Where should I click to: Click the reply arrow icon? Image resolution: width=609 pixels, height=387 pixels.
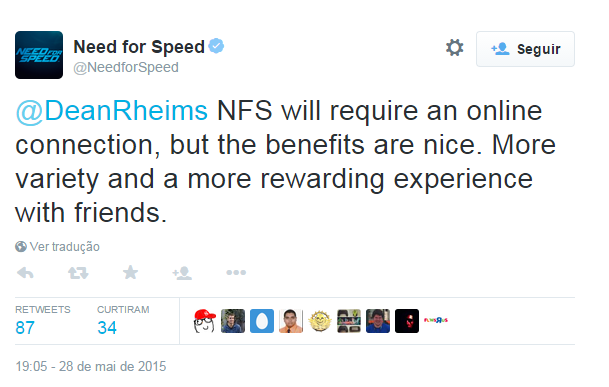pos(26,273)
